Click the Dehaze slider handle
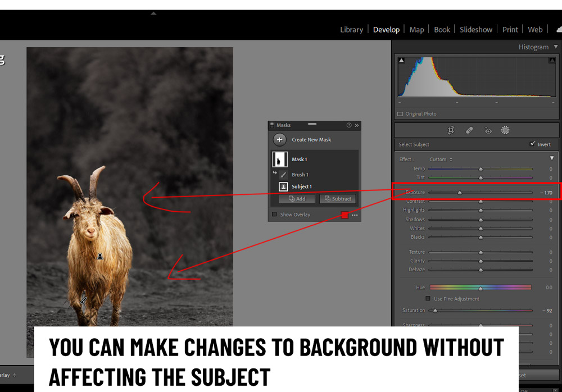 click(x=481, y=270)
